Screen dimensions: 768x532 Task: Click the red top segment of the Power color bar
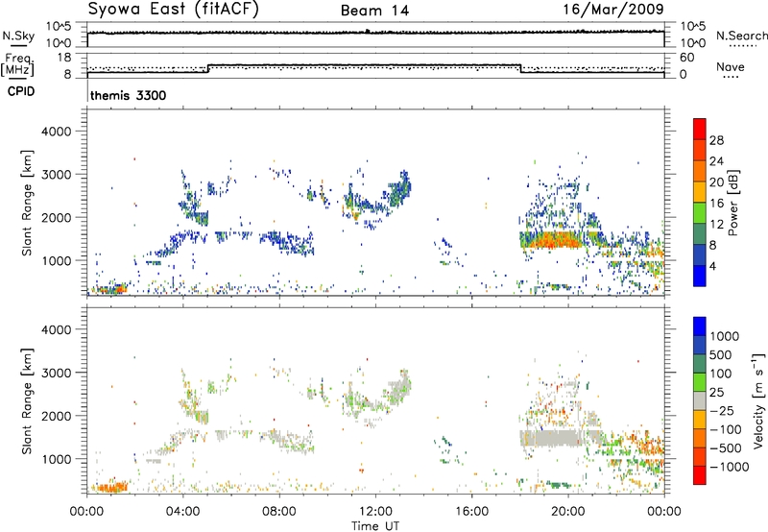click(x=700, y=129)
